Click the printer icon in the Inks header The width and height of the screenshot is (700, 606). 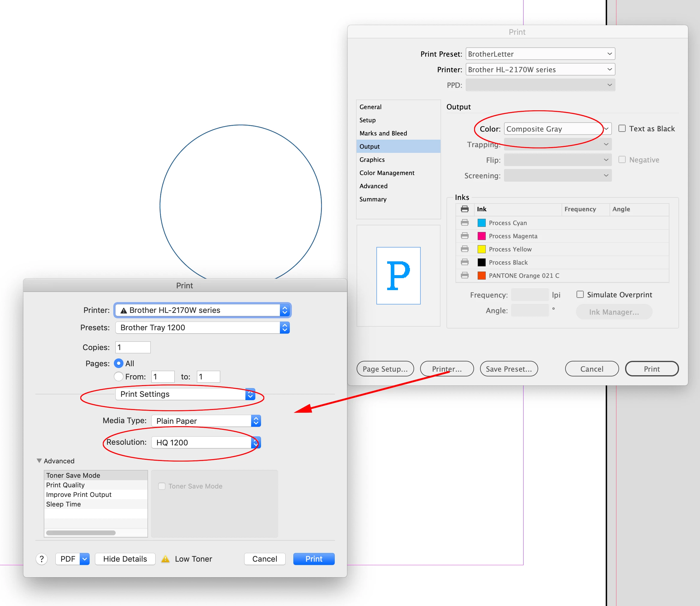pyautogui.click(x=465, y=209)
